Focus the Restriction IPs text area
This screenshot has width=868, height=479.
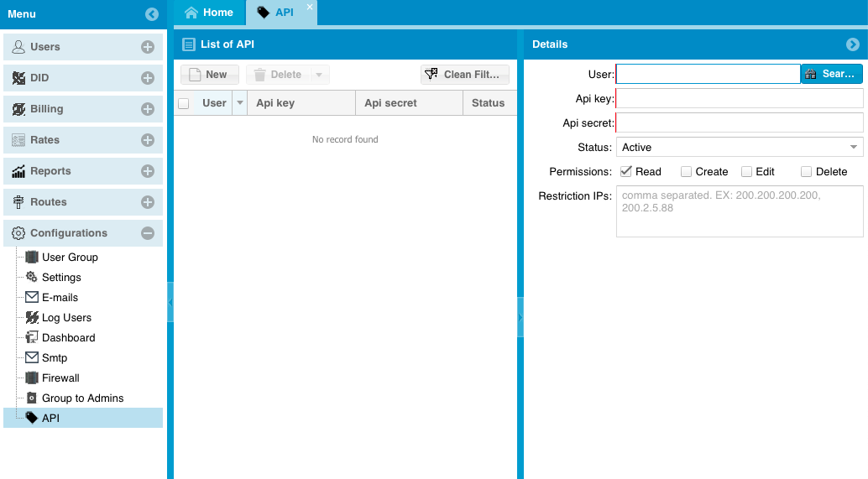(x=740, y=211)
